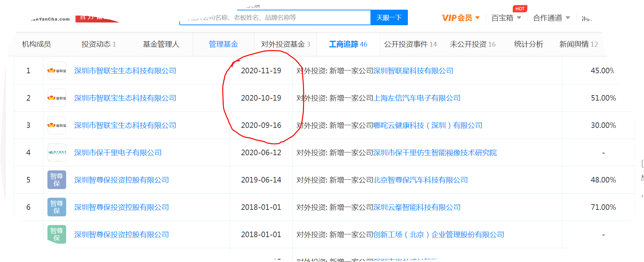Click the 智尊保 logo in row 5

(57, 180)
